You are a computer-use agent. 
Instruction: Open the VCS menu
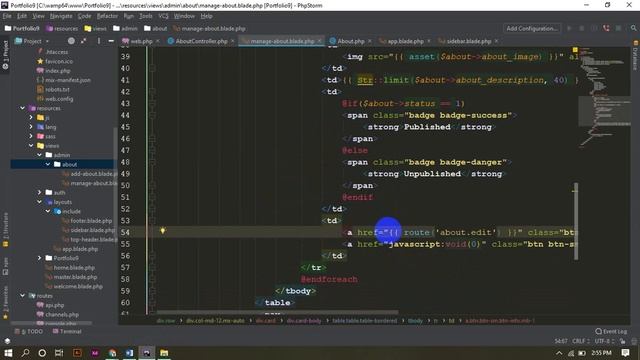point(163,16)
